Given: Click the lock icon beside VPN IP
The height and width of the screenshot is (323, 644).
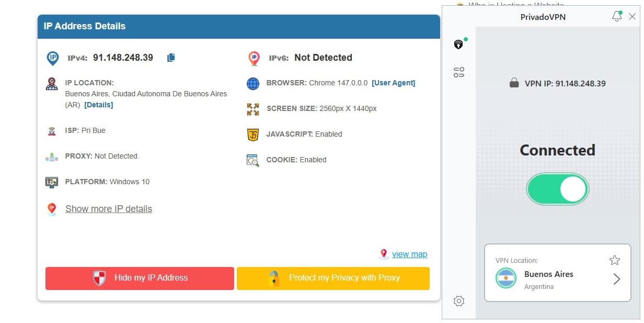Looking at the screenshot, I should pos(514,83).
